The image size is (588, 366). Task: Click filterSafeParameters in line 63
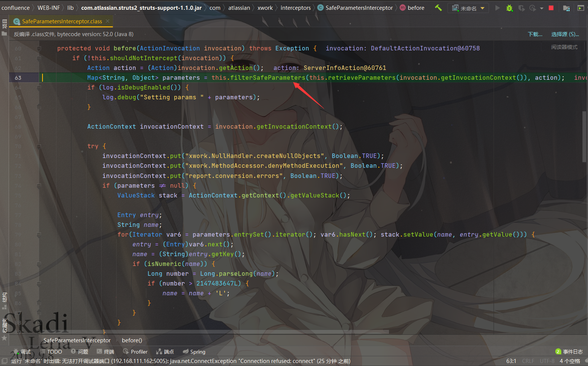(x=268, y=77)
